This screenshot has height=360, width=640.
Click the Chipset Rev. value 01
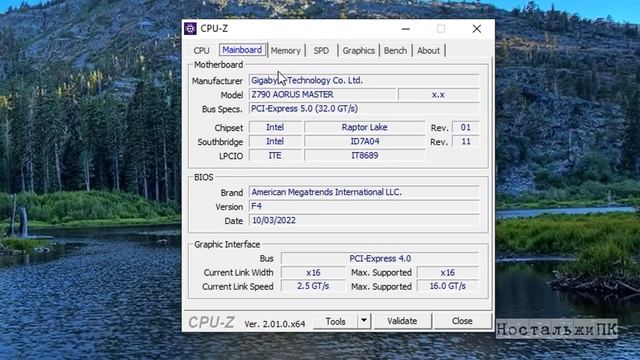[x=465, y=127]
